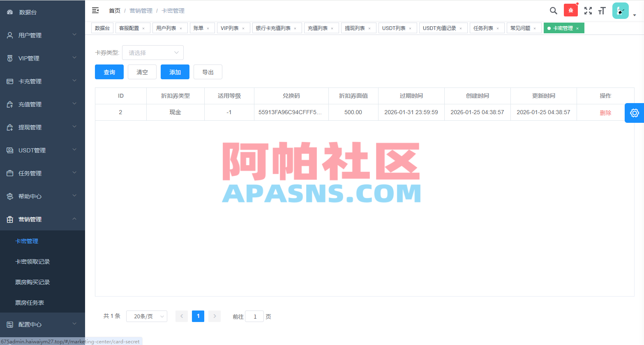Collapse the 营销管理 sidebar menu
Image resolution: width=644 pixels, height=345 pixels.
pos(42,219)
